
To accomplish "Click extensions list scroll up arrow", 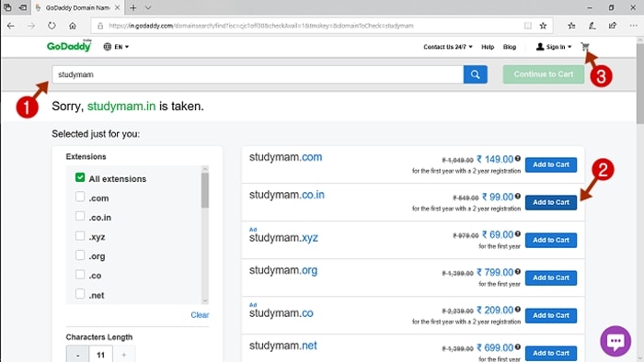I will pyautogui.click(x=205, y=169).
